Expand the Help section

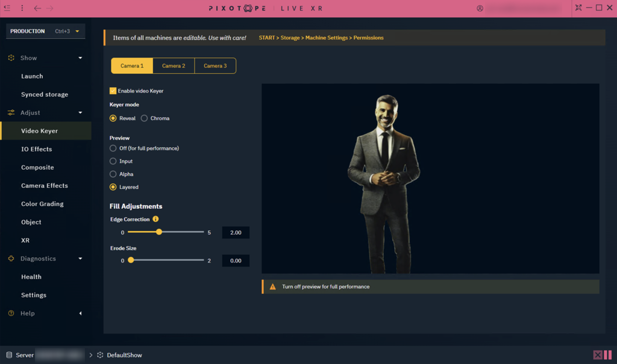pyautogui.click(x=80, y=313)
